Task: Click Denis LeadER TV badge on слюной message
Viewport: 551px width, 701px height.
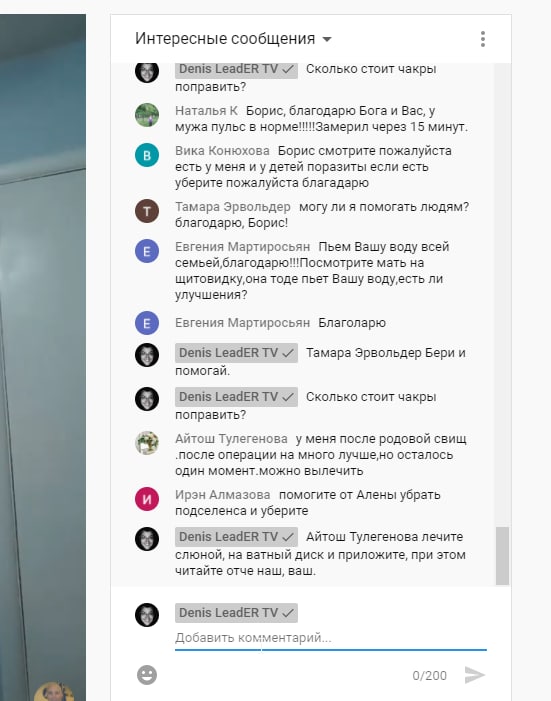Action: (x=236, y=536)
